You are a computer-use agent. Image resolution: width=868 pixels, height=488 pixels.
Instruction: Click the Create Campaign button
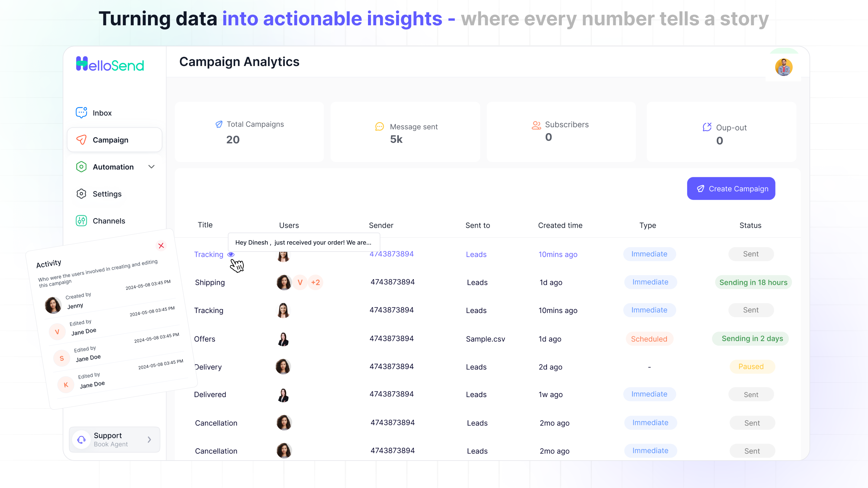click(731, 189)
